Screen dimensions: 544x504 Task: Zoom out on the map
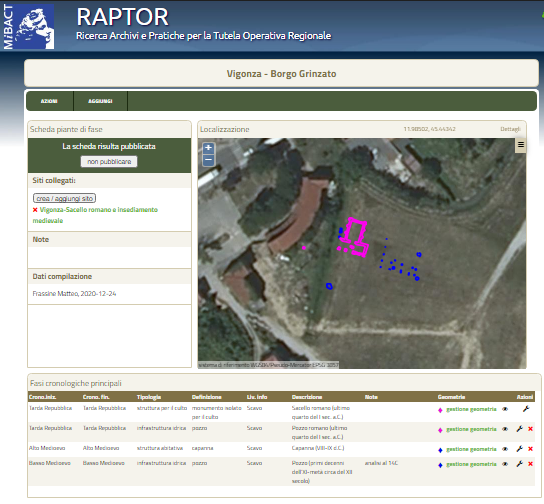point(208,160)
